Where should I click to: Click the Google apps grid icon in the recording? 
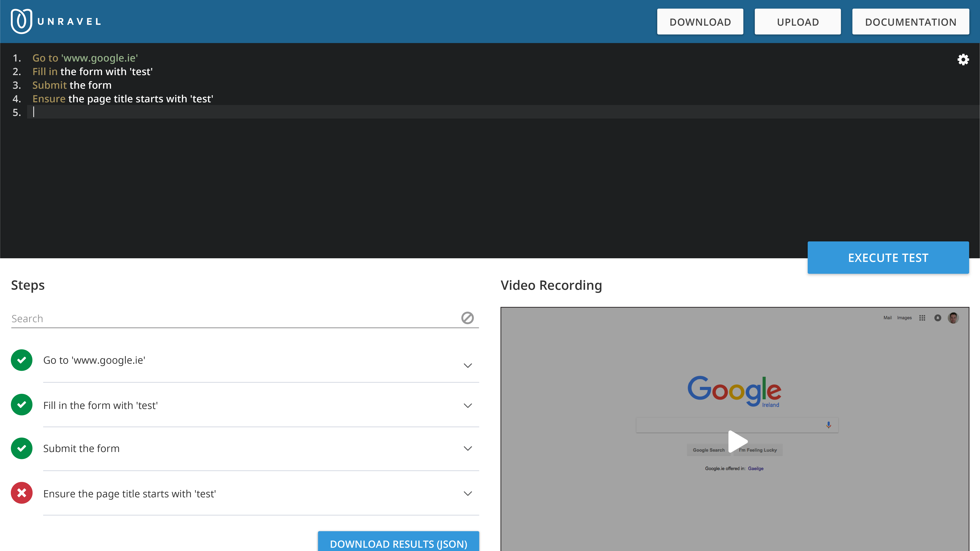click(x=922, y=318)
